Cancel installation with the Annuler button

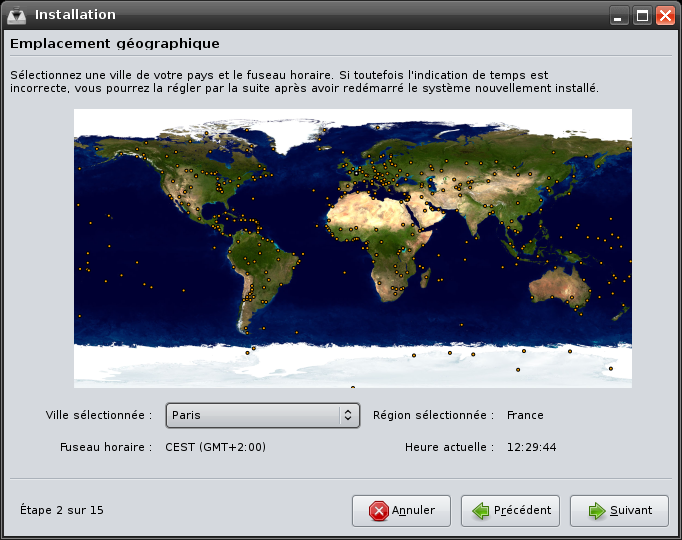(x=401, y=510)
